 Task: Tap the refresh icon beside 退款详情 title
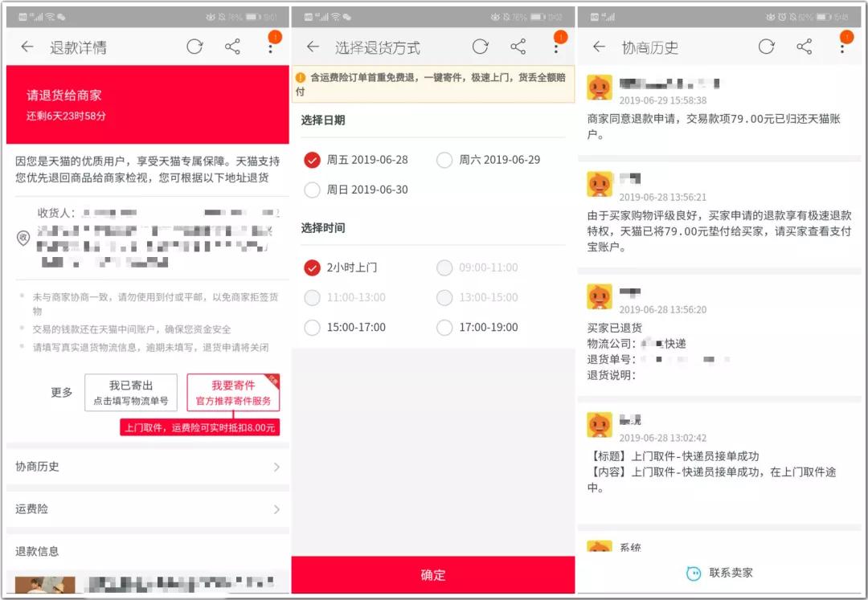point(195,47)
